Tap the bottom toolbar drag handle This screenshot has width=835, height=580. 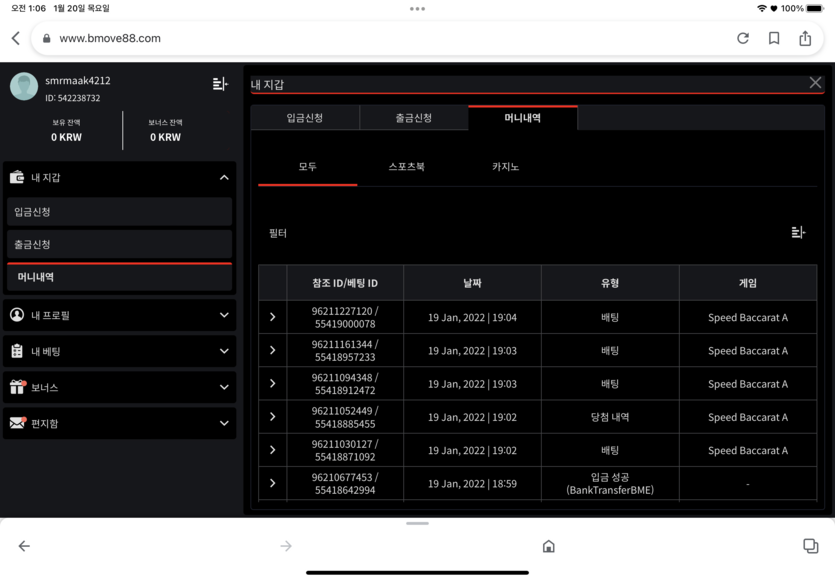[x=418, y=524]
